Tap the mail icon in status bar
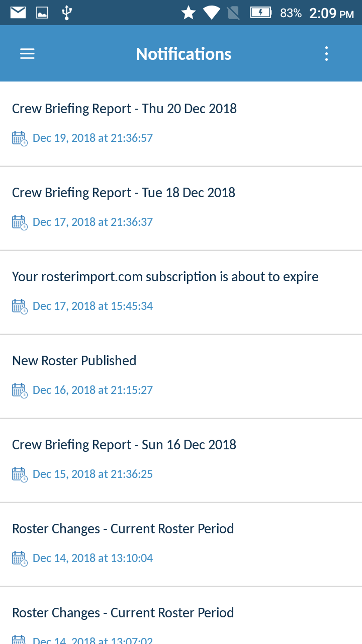This screenshot has height=644, width=362. (x=18, y=13)
